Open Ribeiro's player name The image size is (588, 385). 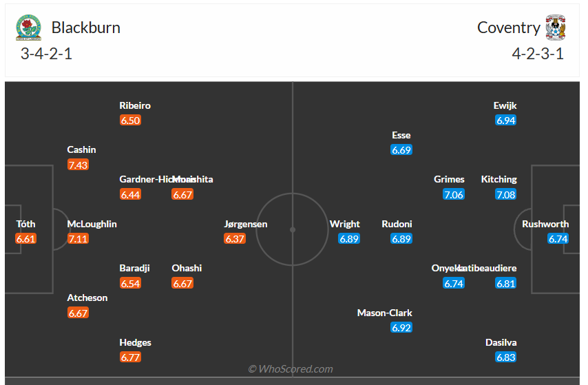pyautogui.click(x=135, y=105)
